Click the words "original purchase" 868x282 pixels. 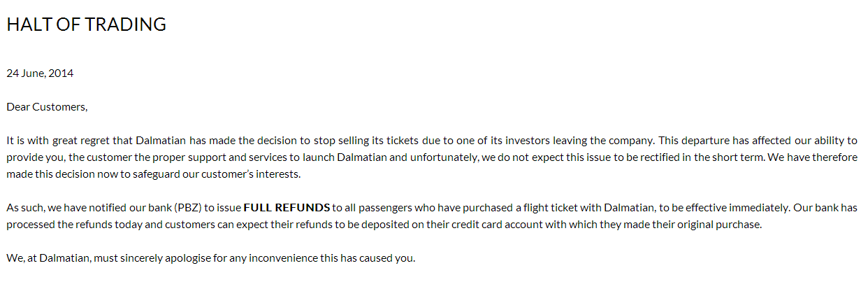[x=720, y=225]
